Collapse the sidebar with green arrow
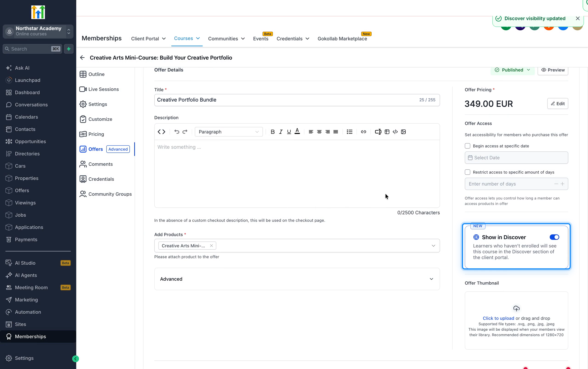This screenshot has width=588, height=369. 75,359
